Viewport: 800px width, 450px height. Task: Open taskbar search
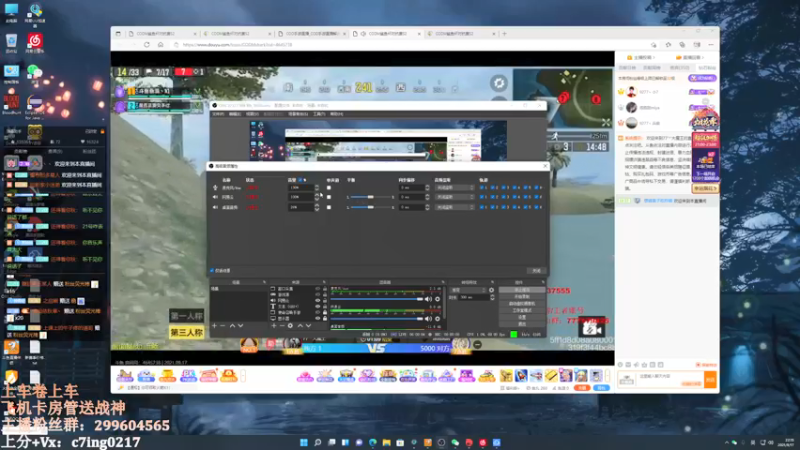(317, 442)
